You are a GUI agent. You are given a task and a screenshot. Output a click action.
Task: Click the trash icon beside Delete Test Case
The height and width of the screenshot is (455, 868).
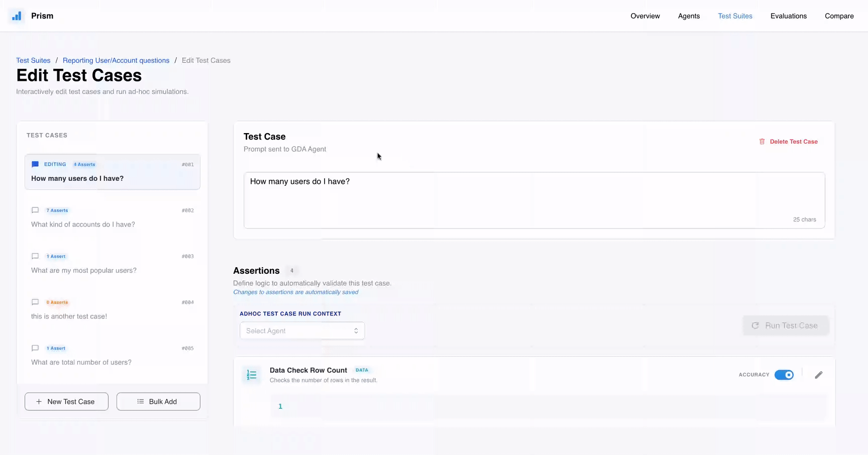[x=762, y=142]
